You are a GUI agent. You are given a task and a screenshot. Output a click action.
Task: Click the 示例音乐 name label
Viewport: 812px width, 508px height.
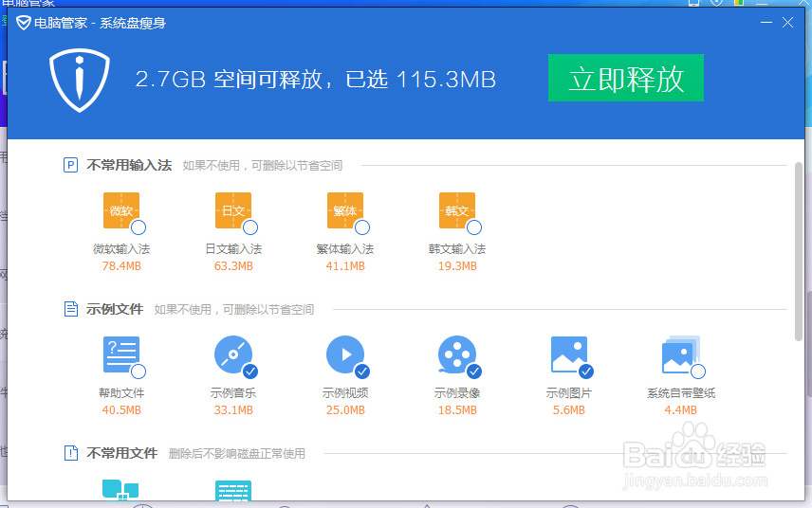point(233,393)
